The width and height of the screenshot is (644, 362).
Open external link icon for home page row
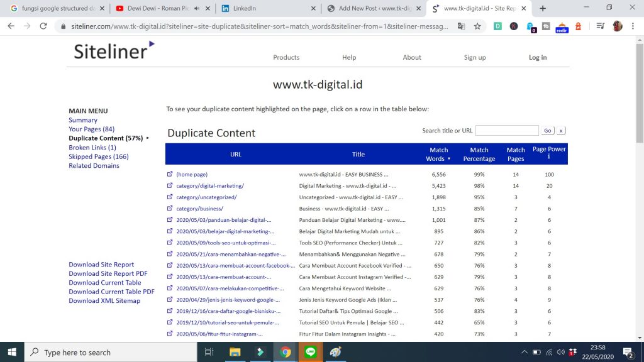pos(170,174)
